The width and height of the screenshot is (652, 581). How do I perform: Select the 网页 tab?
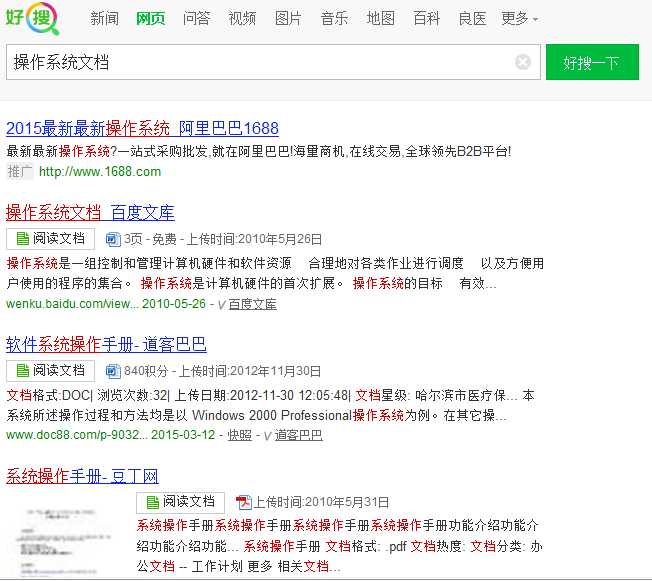tap(151, 19)
